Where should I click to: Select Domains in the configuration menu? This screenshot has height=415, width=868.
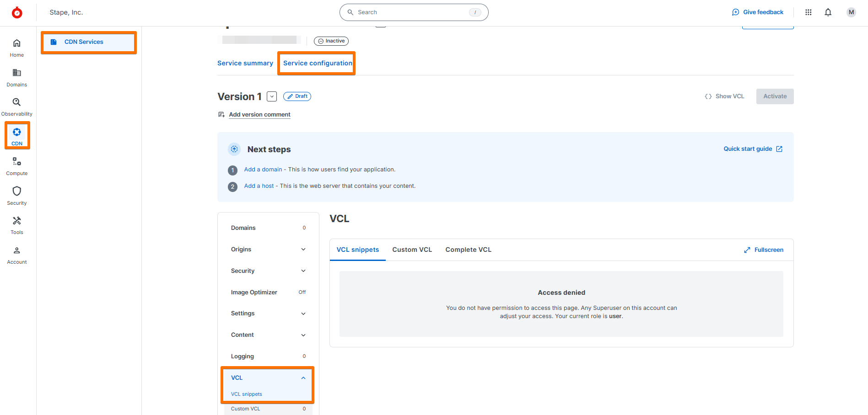pyautogui.click(x=268, y=228)
